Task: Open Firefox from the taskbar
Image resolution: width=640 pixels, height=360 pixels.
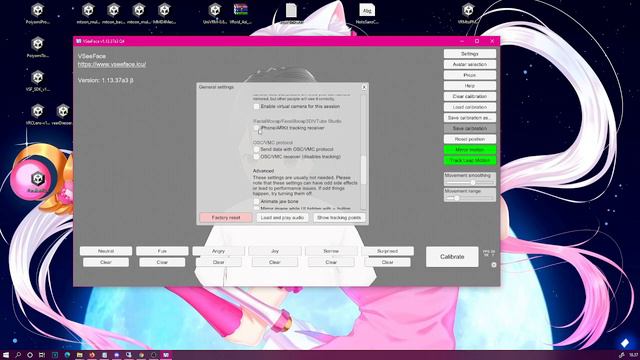Action: 92,355
